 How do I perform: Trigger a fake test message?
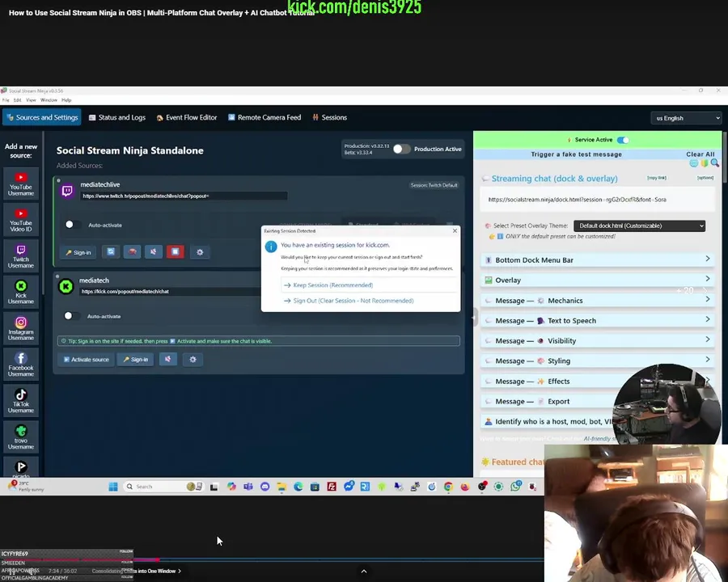[576, 154]
